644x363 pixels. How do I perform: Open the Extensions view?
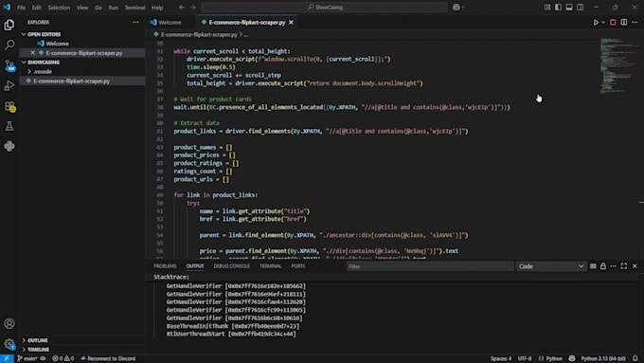point(9,106)
